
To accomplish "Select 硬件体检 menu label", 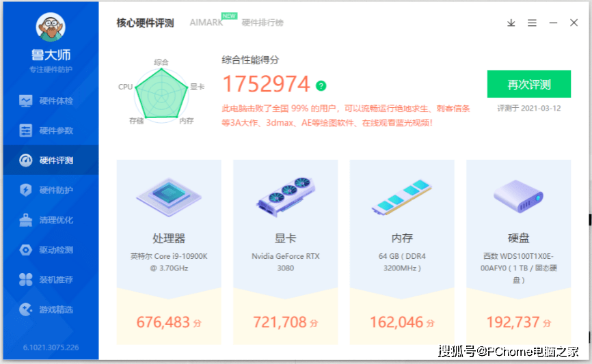I will click(x=56, y=100).
